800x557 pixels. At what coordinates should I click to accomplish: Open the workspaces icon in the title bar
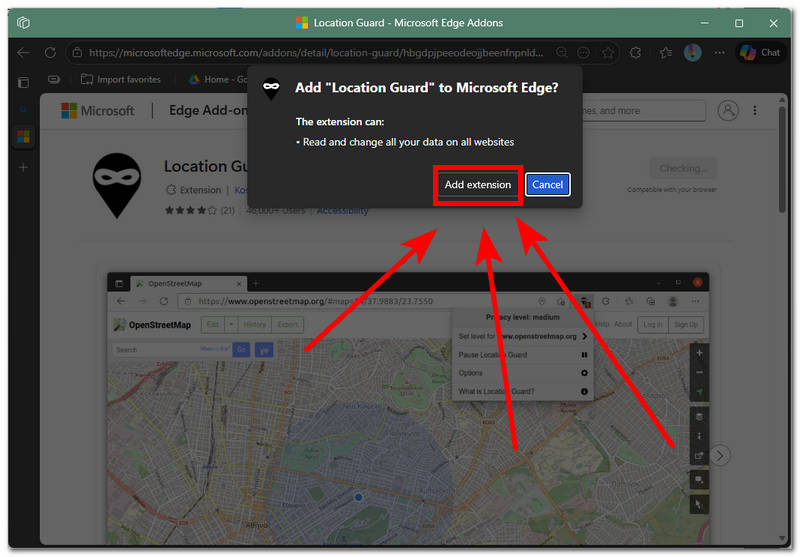(23, 23)
